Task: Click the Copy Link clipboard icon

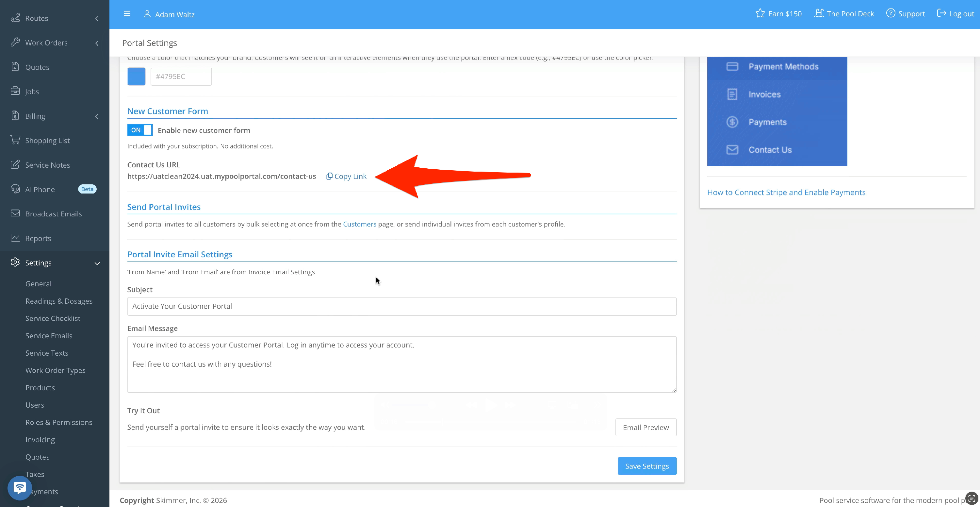Action: coord(330,176)
